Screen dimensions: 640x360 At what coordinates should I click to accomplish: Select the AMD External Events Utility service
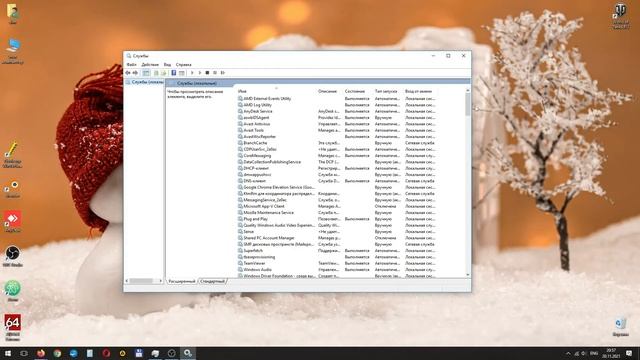(x=337, y=98)
